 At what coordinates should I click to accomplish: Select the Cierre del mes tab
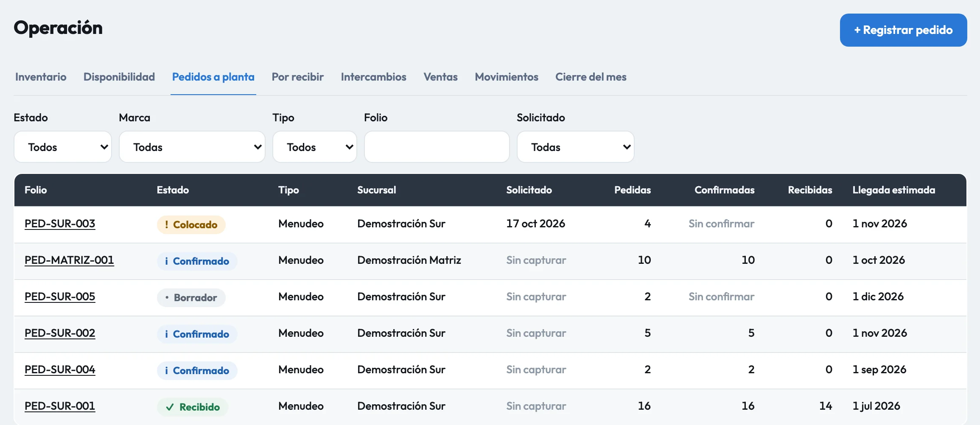click(591, 77)
